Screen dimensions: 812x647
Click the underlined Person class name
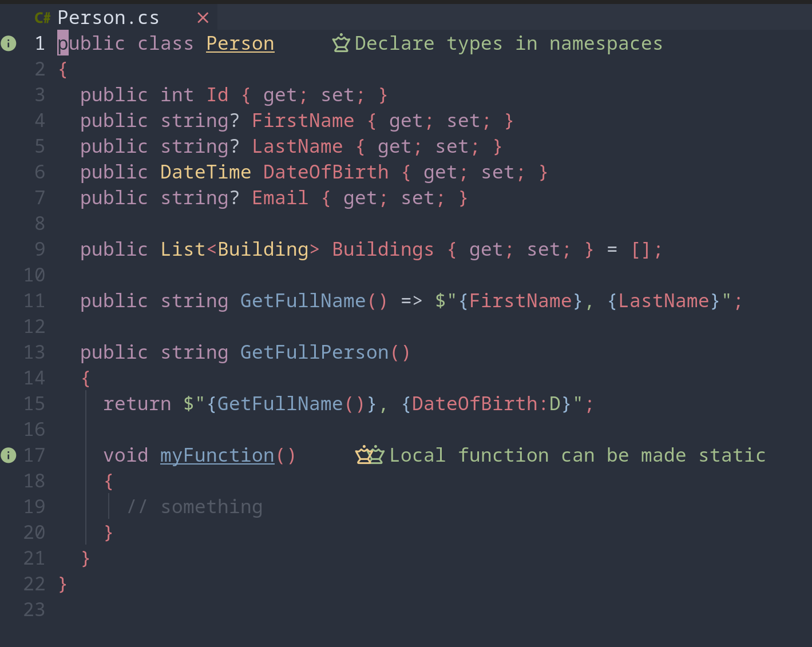click(x=240, y=44)
